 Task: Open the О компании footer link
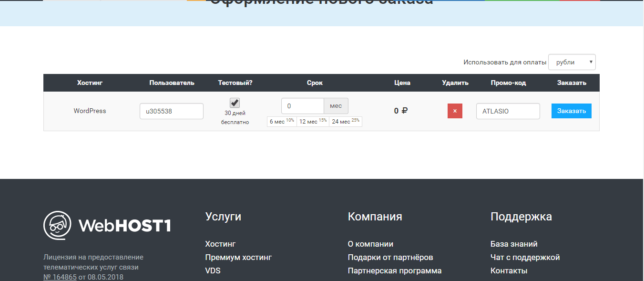point(370,244)
